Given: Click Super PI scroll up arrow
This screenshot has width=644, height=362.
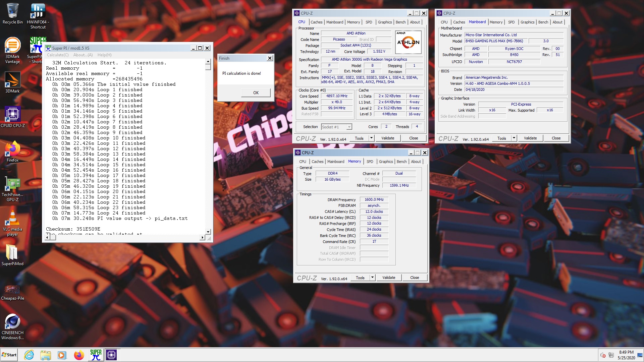Looking at the screenshot, I should pyautogui.click(x=208, y=62).
